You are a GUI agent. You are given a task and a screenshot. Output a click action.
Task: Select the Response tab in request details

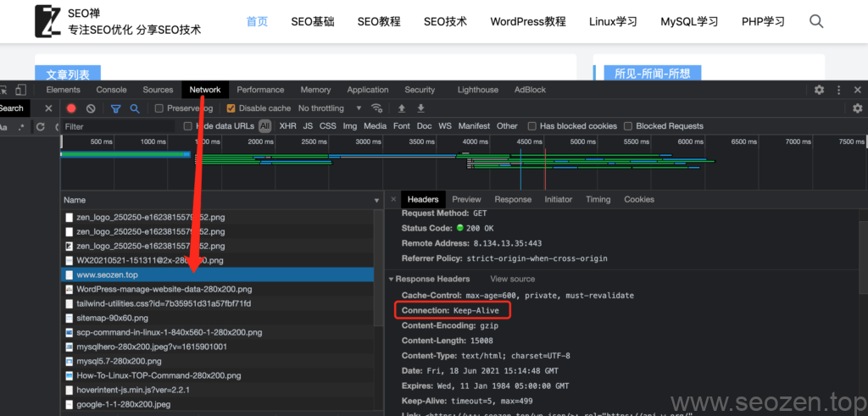click(513, 199)
